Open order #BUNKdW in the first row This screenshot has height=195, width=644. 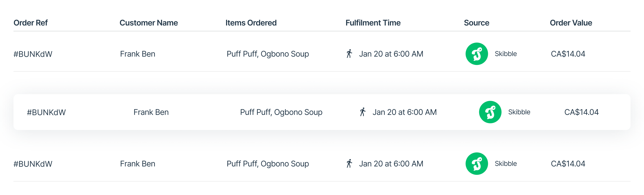(33, 54)
